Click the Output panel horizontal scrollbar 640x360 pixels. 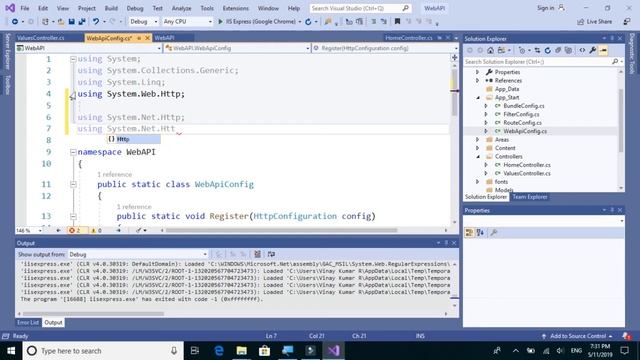93,314
